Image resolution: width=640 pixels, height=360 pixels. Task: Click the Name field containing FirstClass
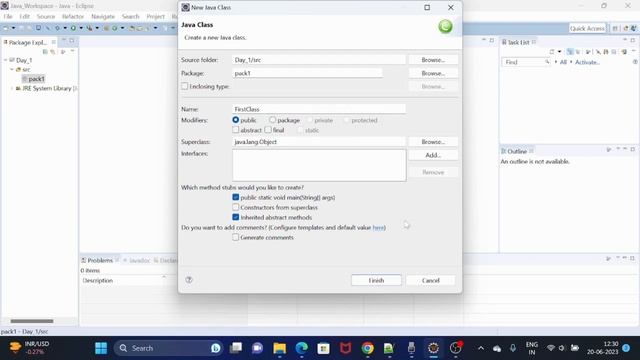click(319, 109)
